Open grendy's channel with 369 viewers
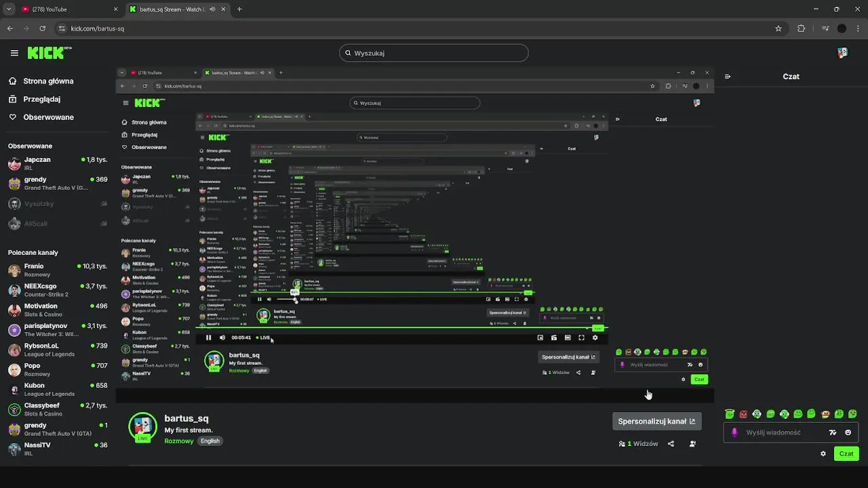The width and height of the screenshot is (868, 488). 58,184
